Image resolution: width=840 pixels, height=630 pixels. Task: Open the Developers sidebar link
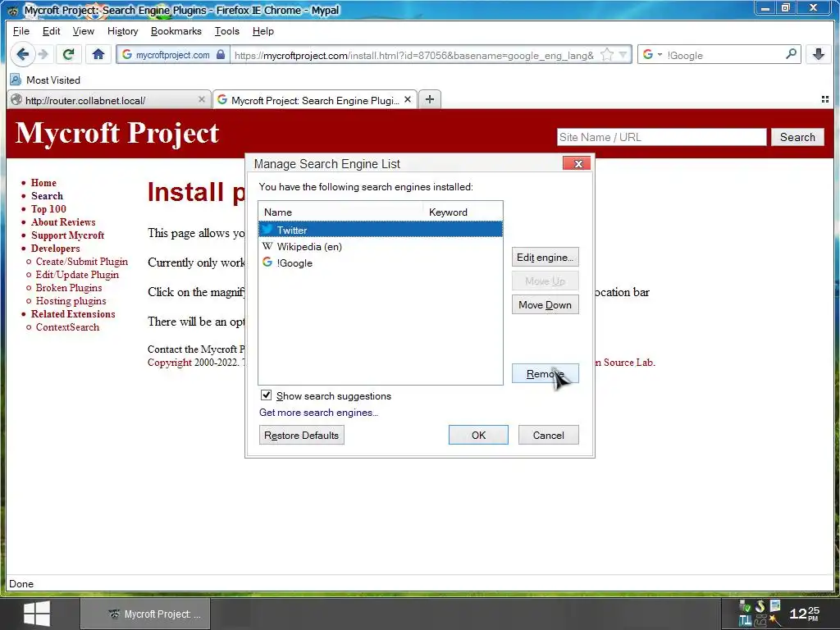point(55,249)
